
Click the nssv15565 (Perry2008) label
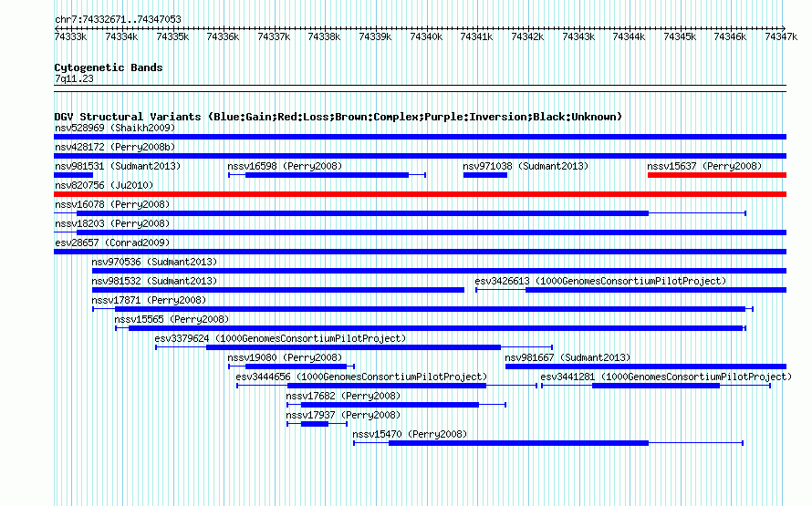click(x=172, y=319)
